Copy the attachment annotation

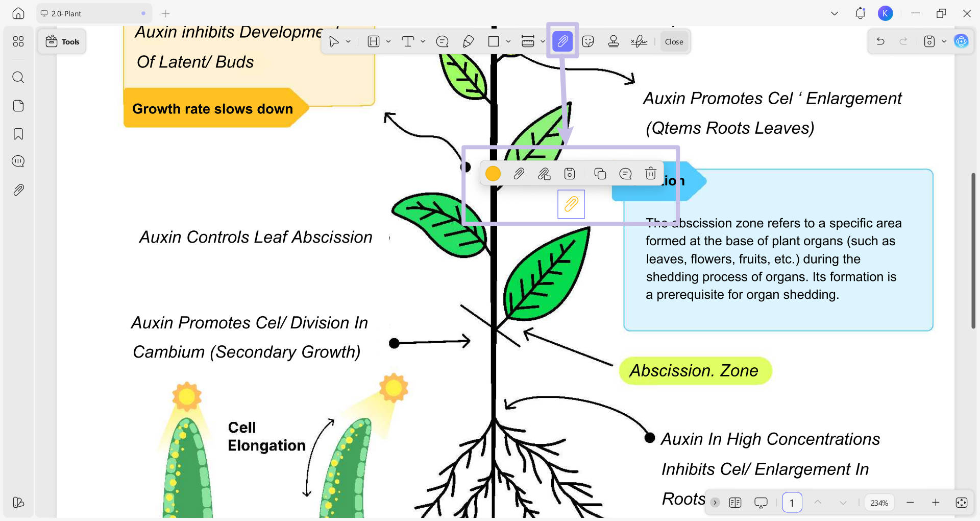(x=600, y=174)
